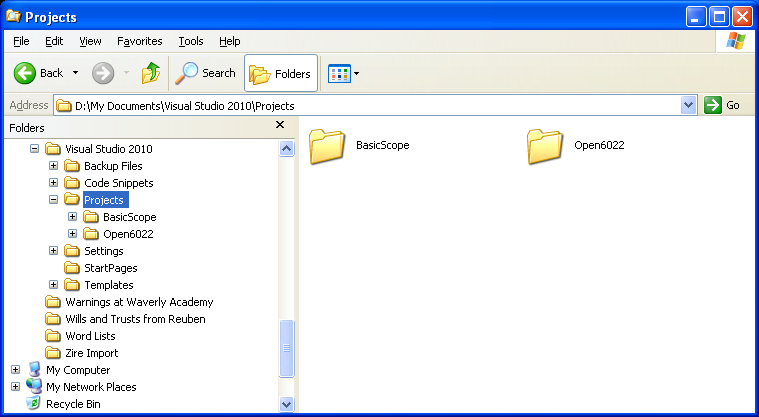Close the Folders pane with X

(280, 125)
